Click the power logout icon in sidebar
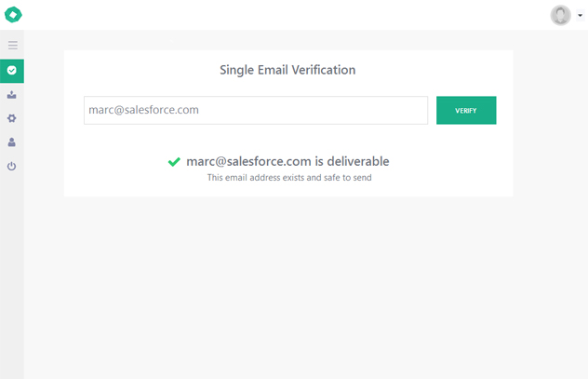The height and width of the screenshot is (379, 588). [x=12, y=167]
